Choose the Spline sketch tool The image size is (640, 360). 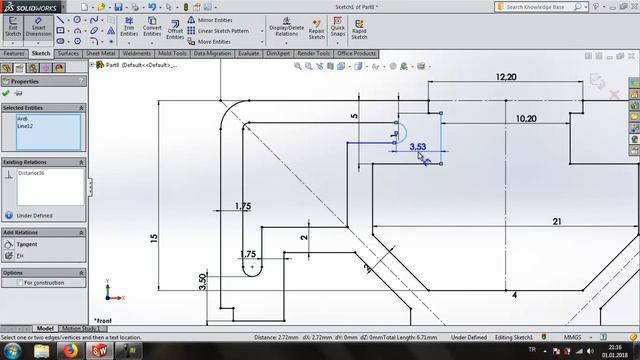tap(94, 20)
